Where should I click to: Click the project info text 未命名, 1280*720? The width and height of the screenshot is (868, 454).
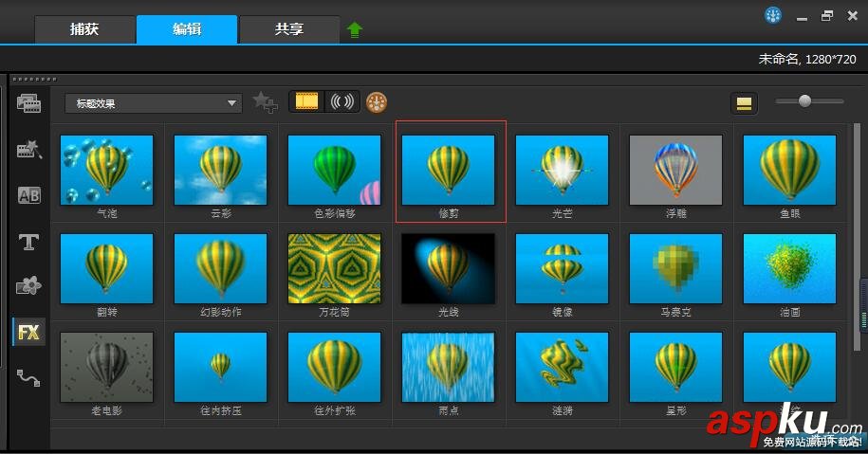click(x=807, y=59)
